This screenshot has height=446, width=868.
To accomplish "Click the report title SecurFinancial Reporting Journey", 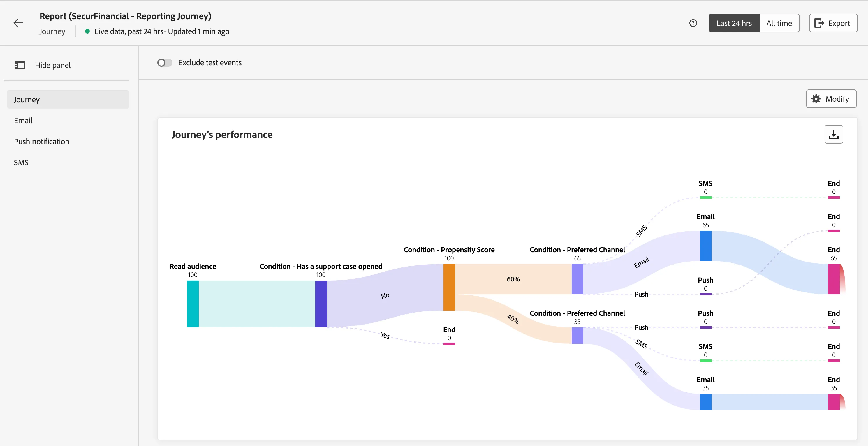I will [125, 16].
